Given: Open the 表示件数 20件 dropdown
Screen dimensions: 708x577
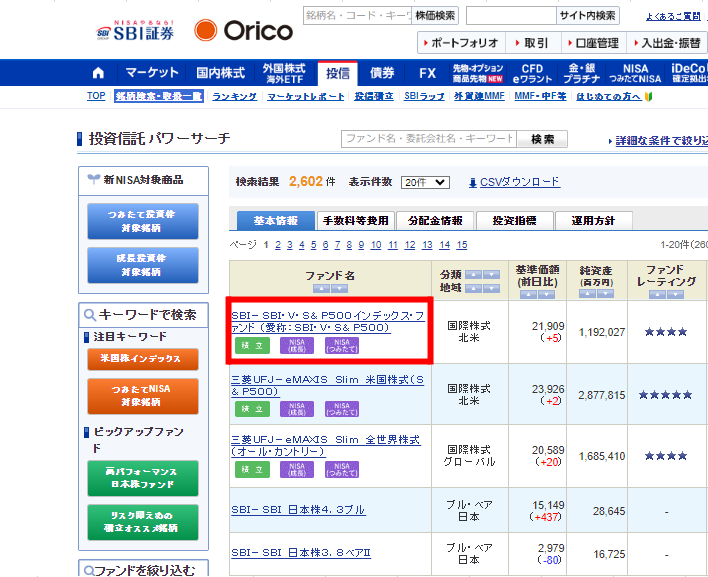Looking at the screenshot, I should [x=426, y=182].
